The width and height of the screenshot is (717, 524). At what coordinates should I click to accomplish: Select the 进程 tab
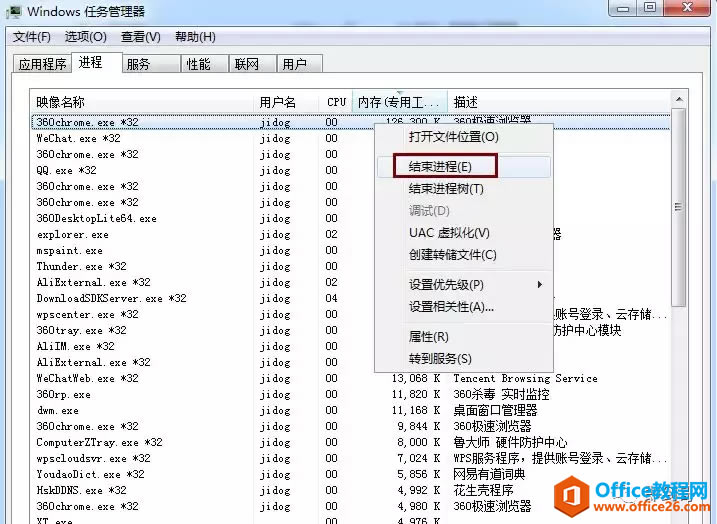click(x=96, y=62)
